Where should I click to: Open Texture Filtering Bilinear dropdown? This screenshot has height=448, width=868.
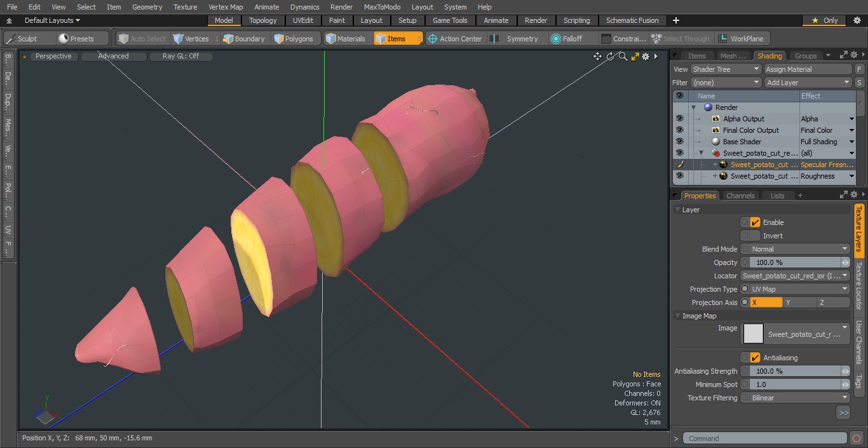[799, 398]
